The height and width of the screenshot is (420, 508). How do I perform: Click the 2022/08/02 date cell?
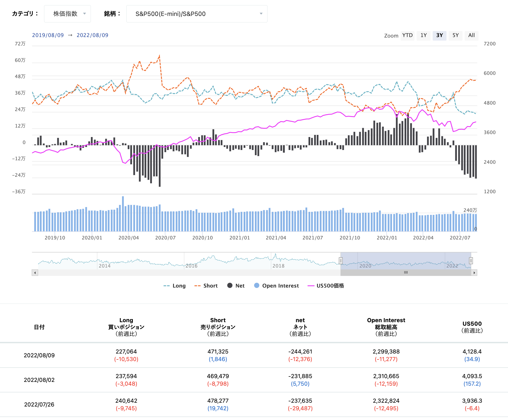[39, 380]
